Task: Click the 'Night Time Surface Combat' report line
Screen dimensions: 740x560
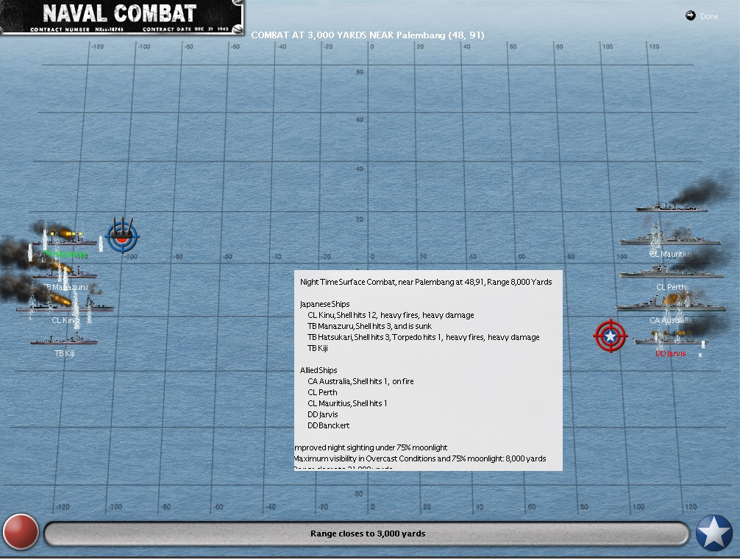Action: [x=426, y=282]
